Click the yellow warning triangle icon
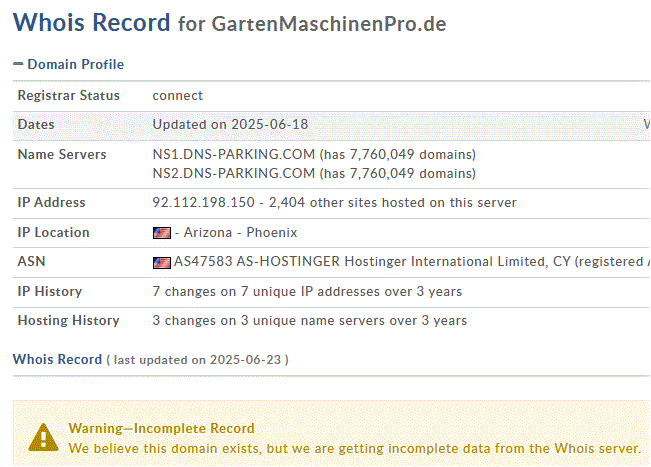This screenshot has height=467, width=651. [43, 438]
